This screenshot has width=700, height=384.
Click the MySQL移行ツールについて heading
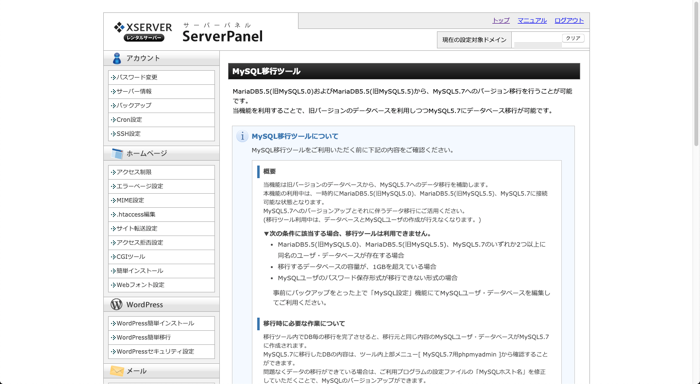pyautogui.click(x=295, y=136)
